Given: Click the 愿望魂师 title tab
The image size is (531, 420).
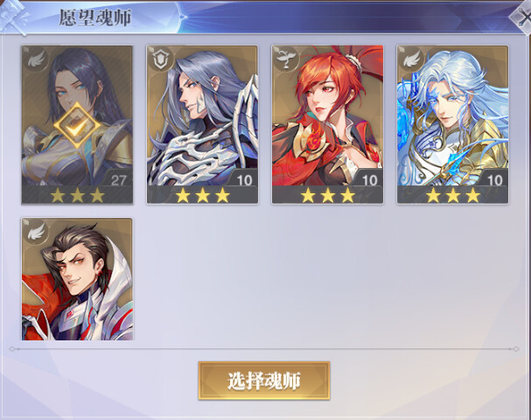Looking at the screenshot, I should 95,17.
